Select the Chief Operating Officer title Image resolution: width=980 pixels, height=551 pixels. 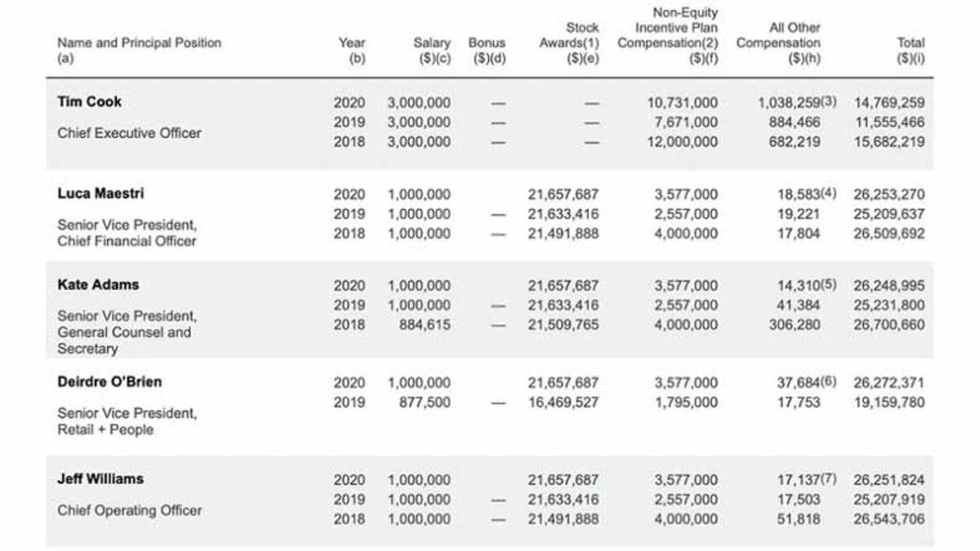click(129, 511)
